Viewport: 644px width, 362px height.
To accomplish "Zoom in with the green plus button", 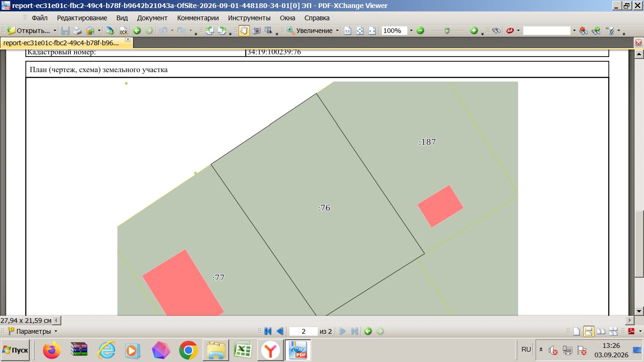I will (x=474, y=31).
